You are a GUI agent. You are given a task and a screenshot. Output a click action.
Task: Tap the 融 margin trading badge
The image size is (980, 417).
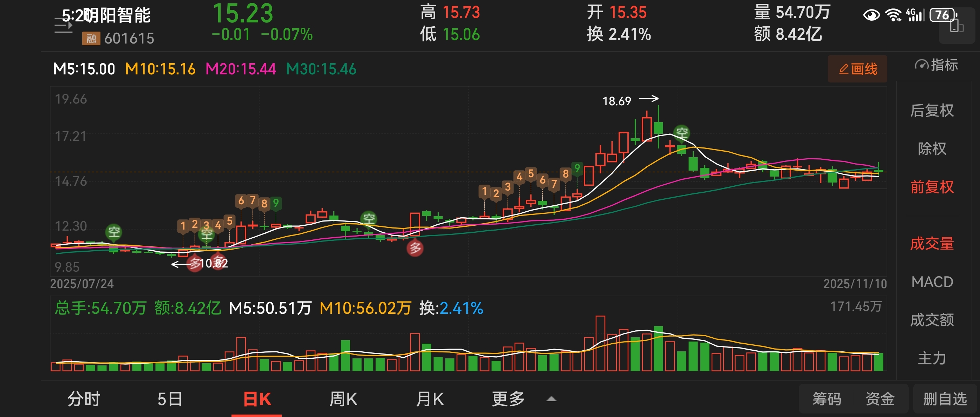pos(91,38)
